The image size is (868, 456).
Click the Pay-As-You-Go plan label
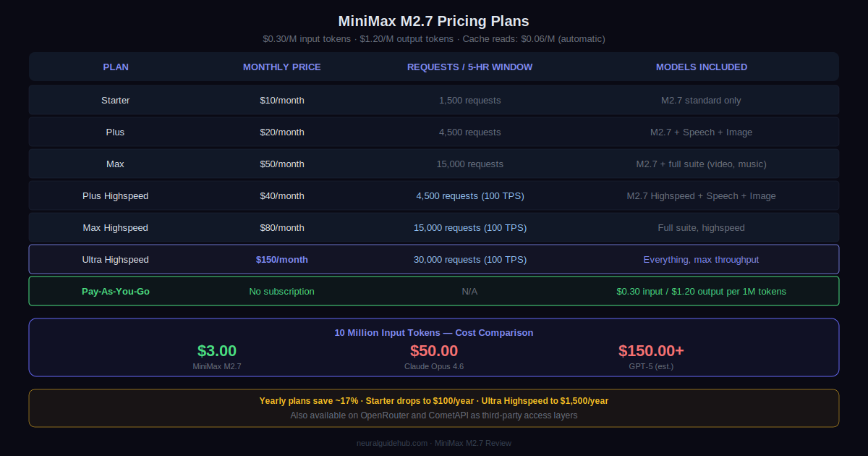(116, 292)
